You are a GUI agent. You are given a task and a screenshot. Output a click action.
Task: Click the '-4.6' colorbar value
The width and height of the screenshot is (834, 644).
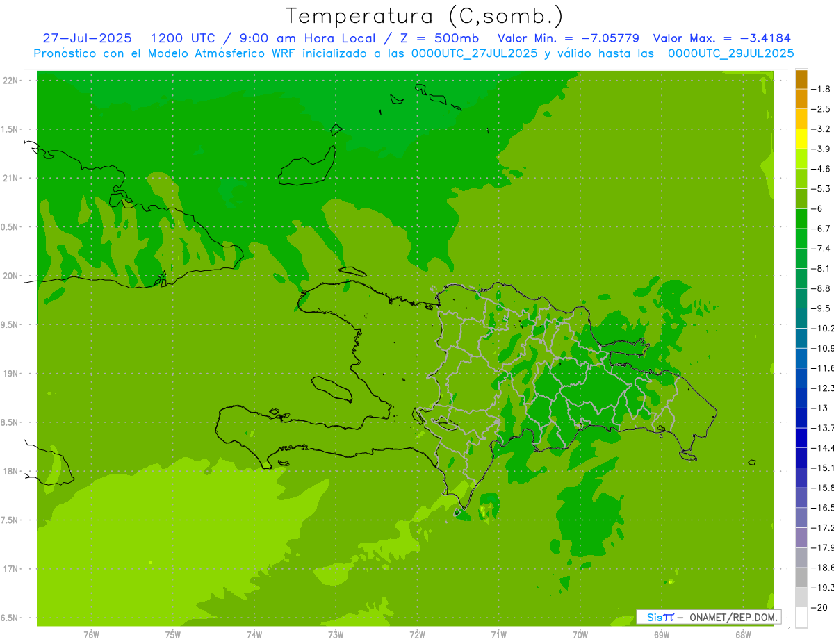821,169
